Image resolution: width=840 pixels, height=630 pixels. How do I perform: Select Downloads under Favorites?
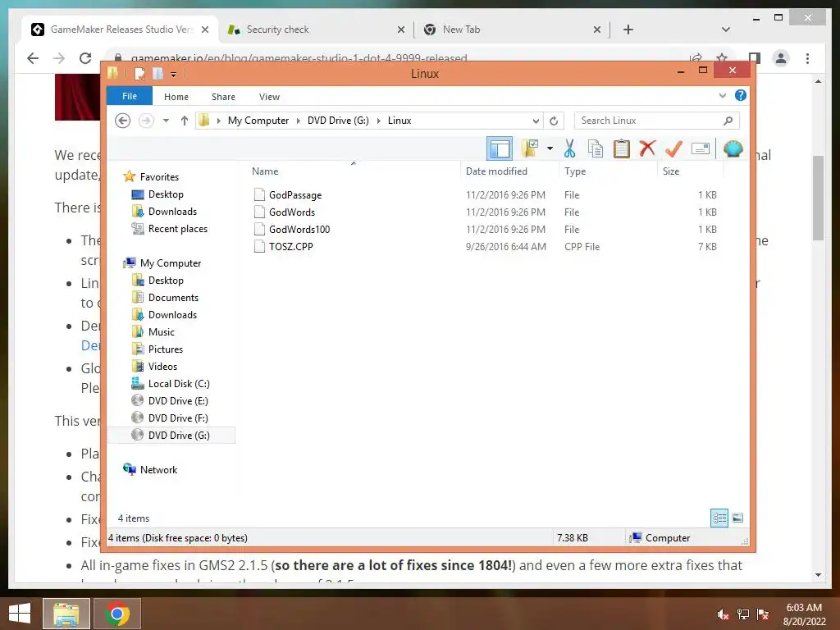(172, 212)
